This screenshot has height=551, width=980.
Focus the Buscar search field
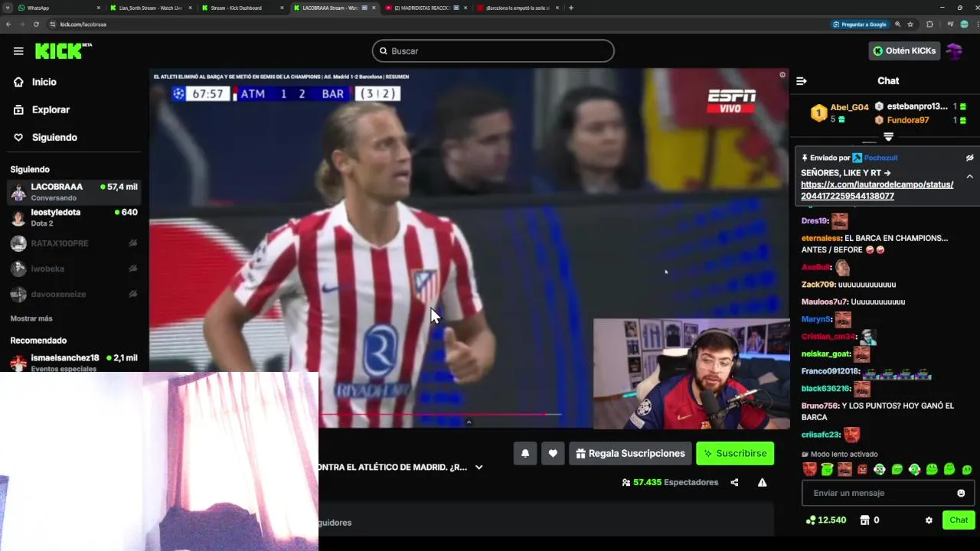pyautogui.click(x=493, y=51)
